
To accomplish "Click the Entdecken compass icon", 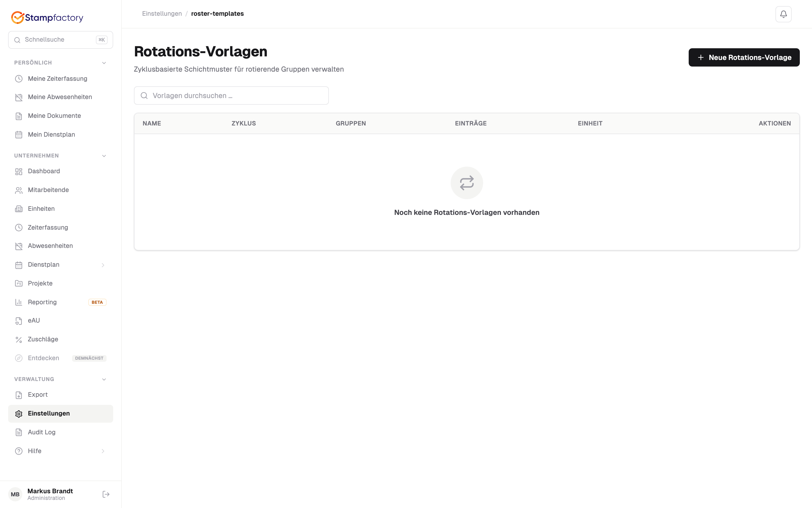I will tap(19, 358).
